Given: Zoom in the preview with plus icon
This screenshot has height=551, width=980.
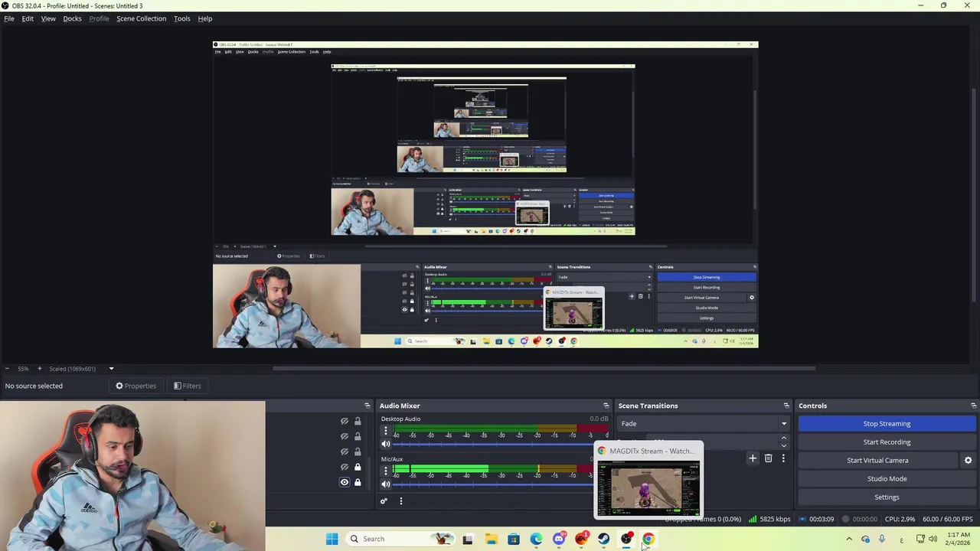Looking at the screenshot, I should [x=39, y=369].
